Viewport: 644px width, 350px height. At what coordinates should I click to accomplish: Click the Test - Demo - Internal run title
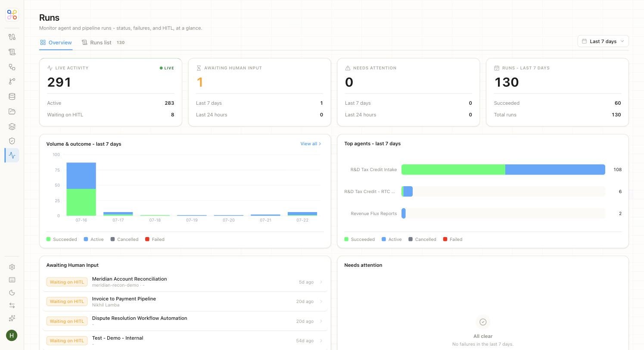click(x=118, y=338)
